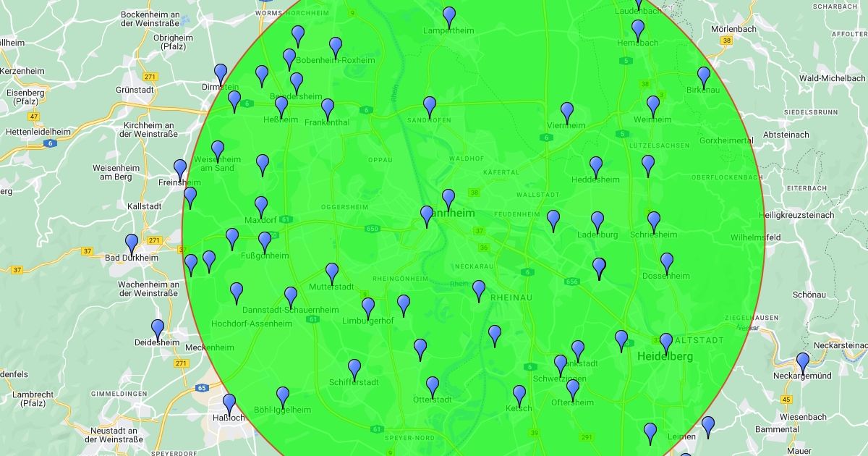This screenshot has width=868, height=456.
Task: Click the Weinheim map marker
Action: click(x=653, y=106)
